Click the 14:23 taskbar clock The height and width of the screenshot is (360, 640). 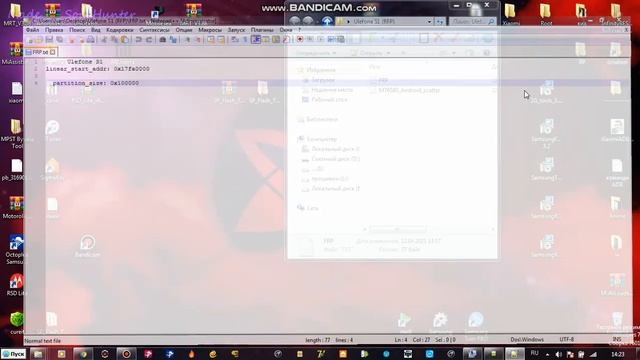618,354
